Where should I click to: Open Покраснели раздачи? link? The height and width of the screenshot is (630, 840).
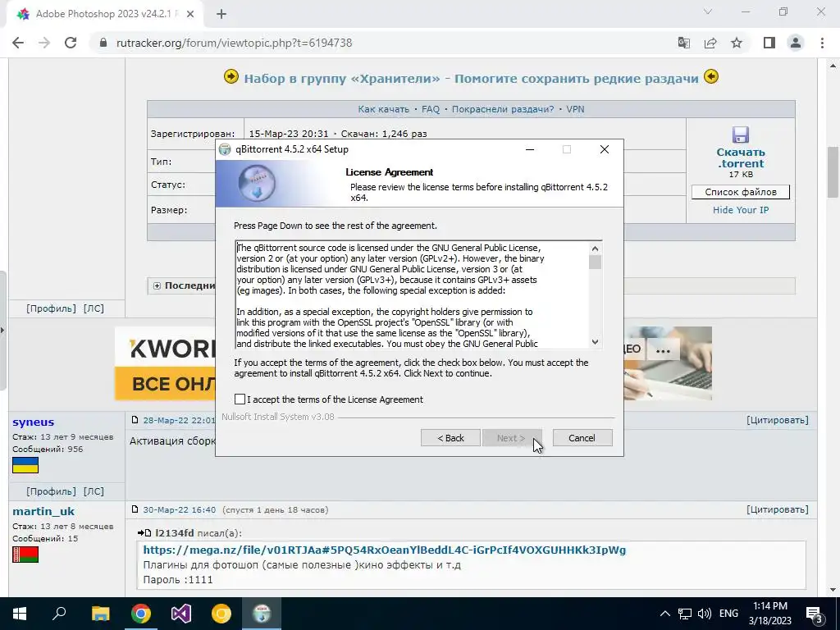pyautogui.click(x=503, y=109)
